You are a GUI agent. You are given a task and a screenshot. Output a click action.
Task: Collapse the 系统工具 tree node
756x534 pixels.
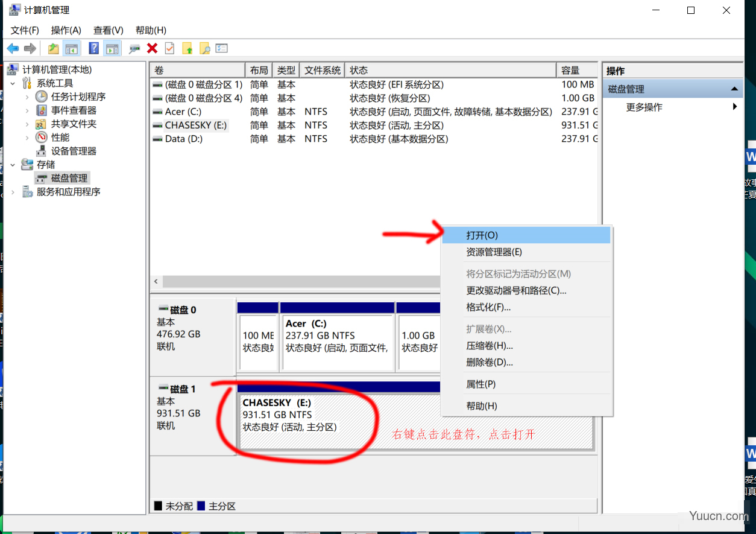(13, 83)
